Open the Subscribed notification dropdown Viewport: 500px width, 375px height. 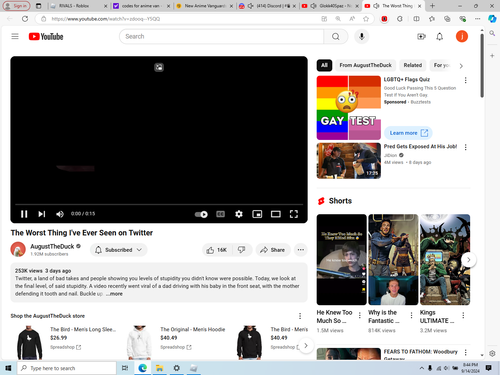click(118, 250)
